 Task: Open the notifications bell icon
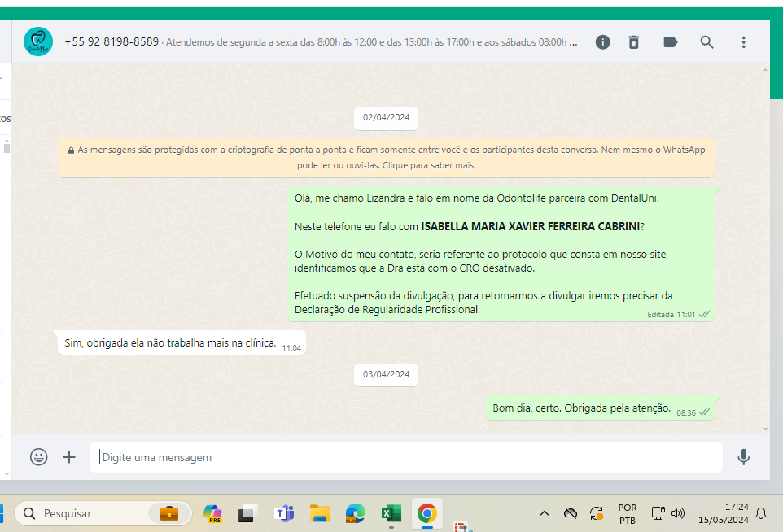(761, 513)
